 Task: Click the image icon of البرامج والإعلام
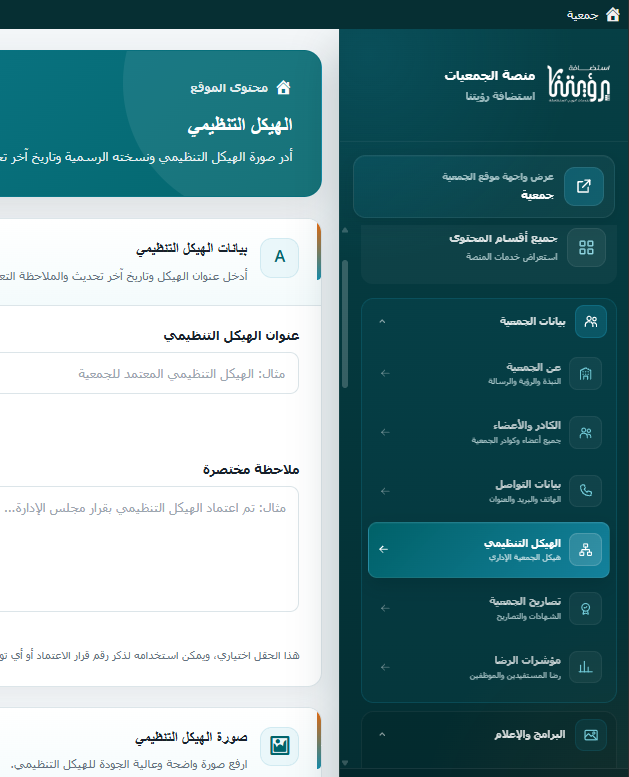tap(591, 735)
